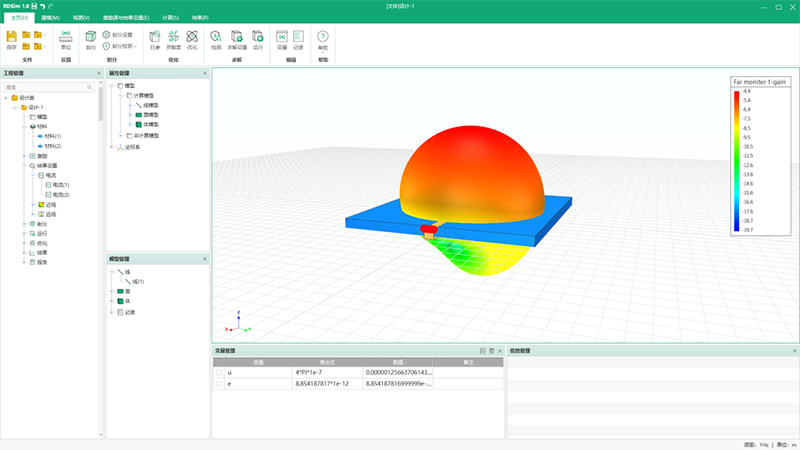Click the 保存 (Save) ribbon icon
This screenshot has width=800, height=450.
click(12, 37)
